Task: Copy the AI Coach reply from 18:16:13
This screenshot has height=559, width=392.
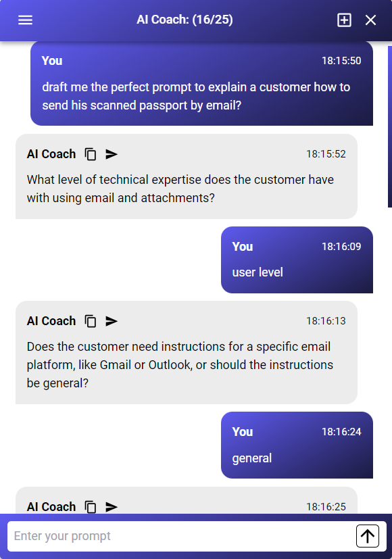Action: (x=91, y=321)
